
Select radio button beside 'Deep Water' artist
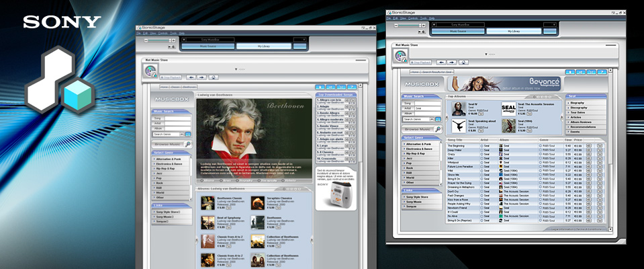481,150
